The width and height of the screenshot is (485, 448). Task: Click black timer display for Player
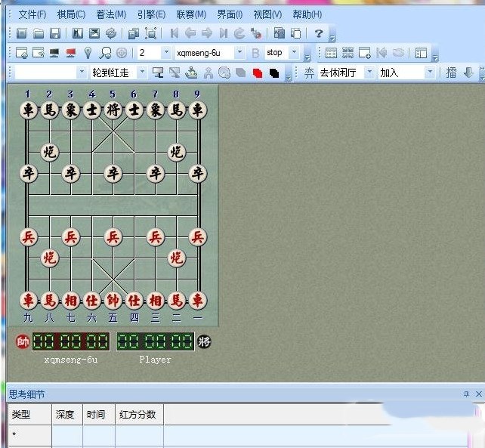[156, 342]
